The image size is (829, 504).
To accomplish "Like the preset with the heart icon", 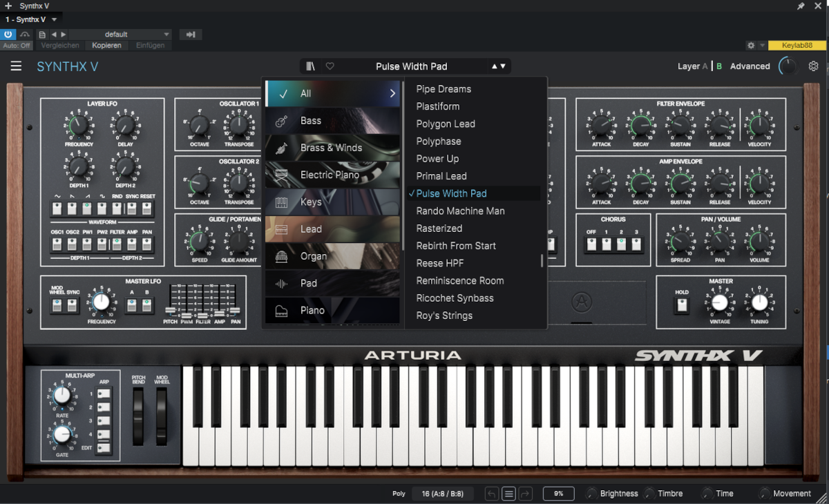I will click(330, 66).
